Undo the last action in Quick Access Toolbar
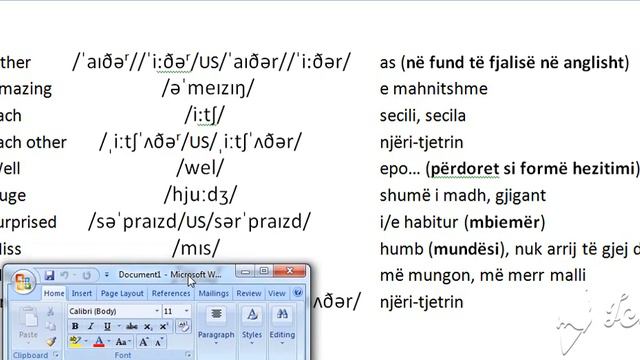The height and width of the screenshot is (360, 640). [64, 276]
